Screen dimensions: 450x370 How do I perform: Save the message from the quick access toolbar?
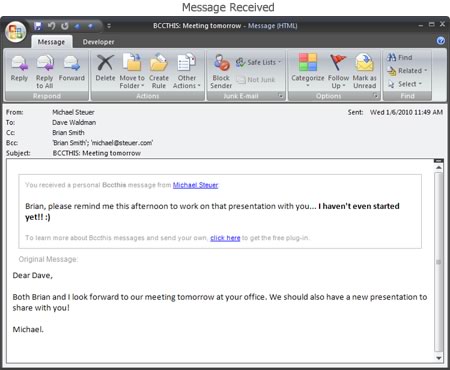point(38,26)
